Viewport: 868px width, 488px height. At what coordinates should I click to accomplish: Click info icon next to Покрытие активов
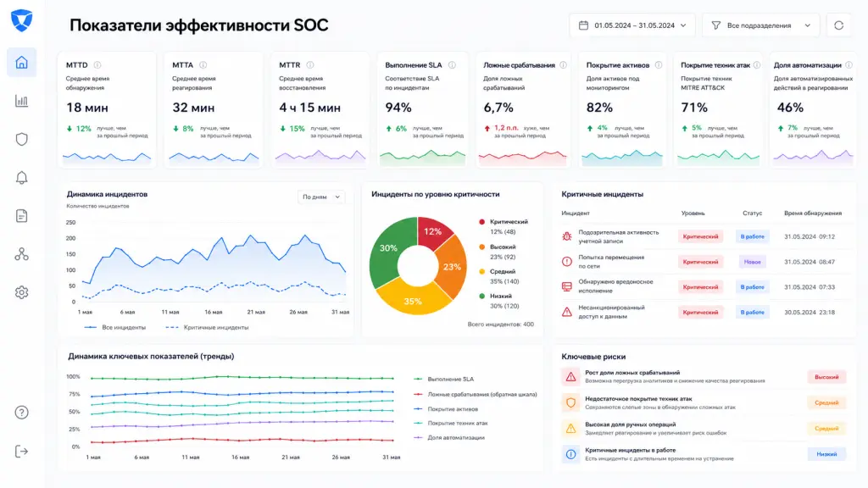click(658, 65)
